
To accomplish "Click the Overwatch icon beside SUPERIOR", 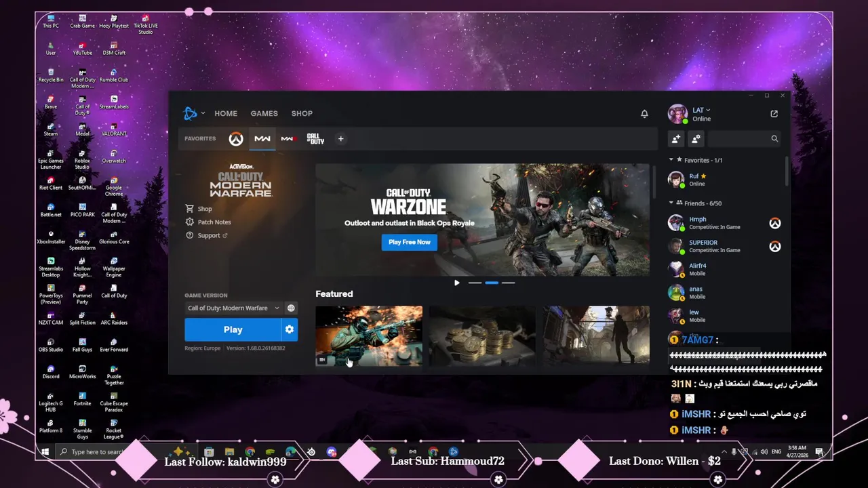I will pyautogui.click(x=775, y=246).
